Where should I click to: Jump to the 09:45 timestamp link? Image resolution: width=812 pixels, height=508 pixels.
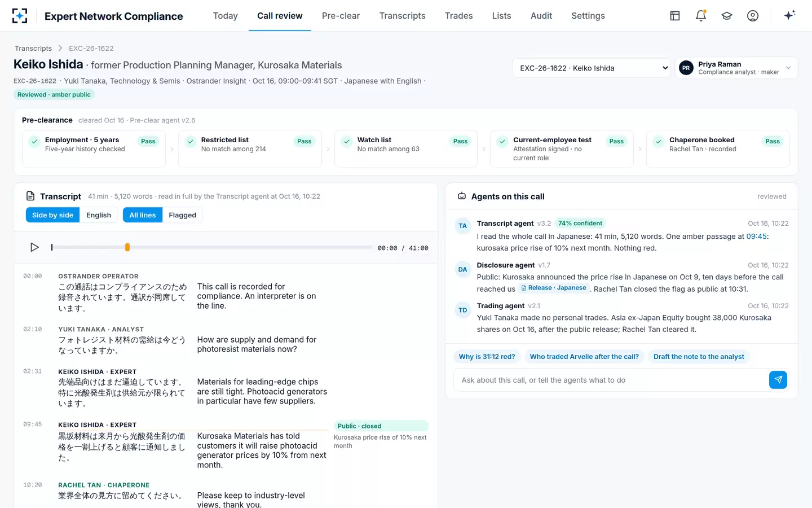click(x=757, y=237)
